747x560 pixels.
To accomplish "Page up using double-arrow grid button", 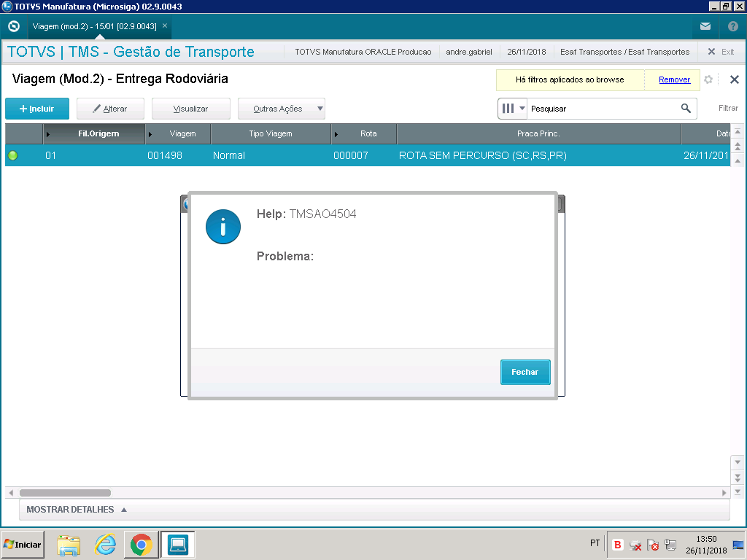I will click(738, 146).
